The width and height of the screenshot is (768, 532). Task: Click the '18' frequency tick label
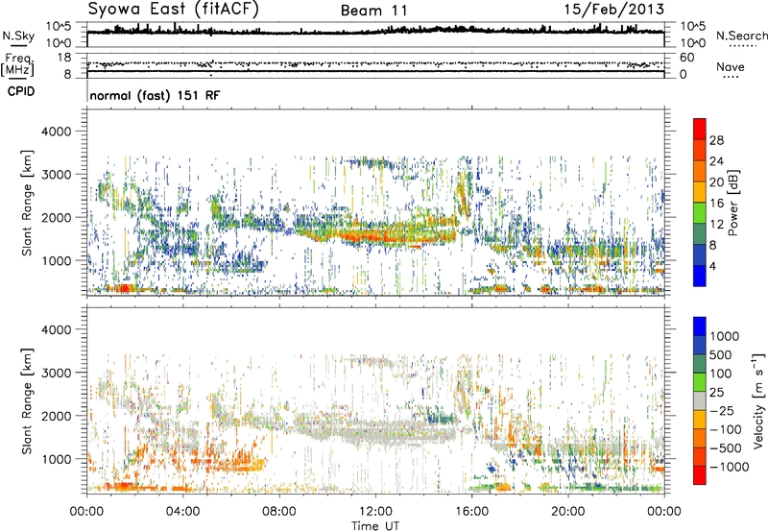click(x=63, y=58)
